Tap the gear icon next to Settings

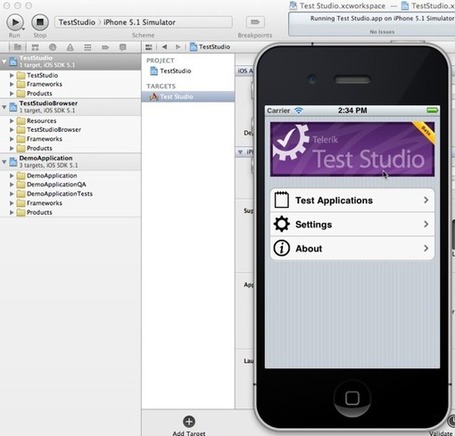coord(282,224)
